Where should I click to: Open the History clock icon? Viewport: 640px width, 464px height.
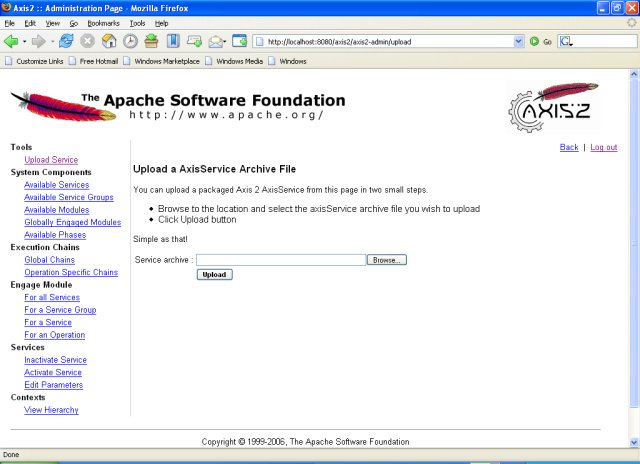click(130, 41)
